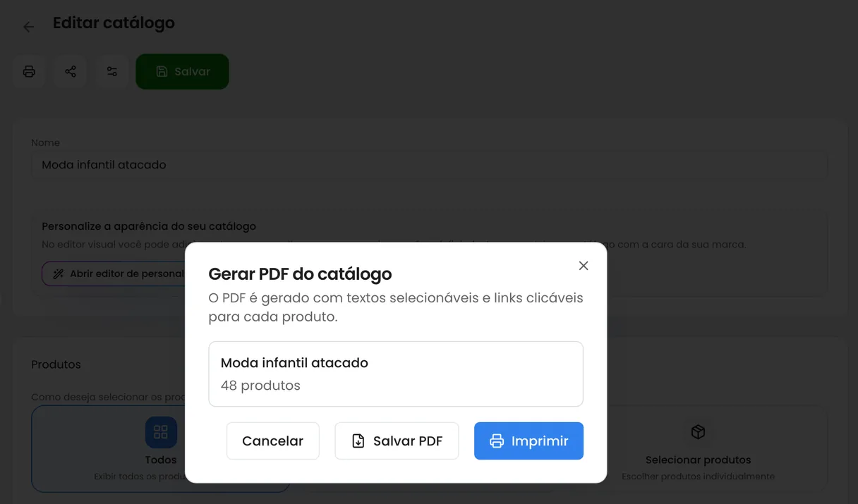Click the green Salvar button
Viewport: 858px width, 504px height.
pyautogui.click(x=182, y=71)
